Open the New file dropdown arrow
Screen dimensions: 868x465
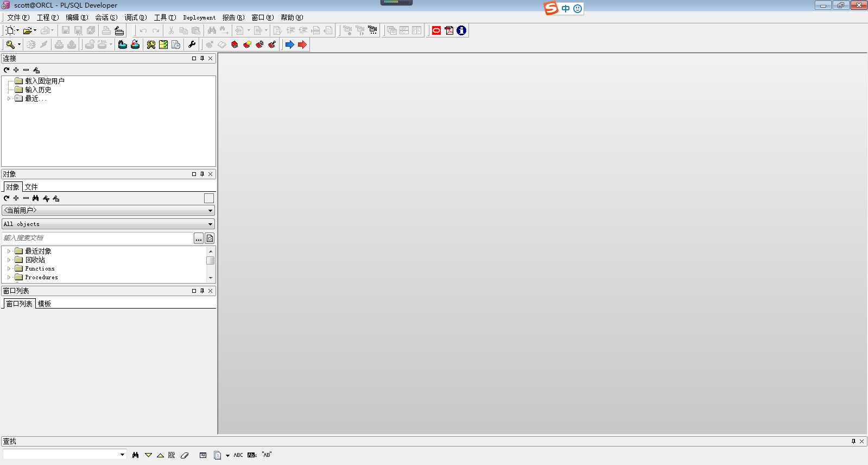click(x=17, y=30)
